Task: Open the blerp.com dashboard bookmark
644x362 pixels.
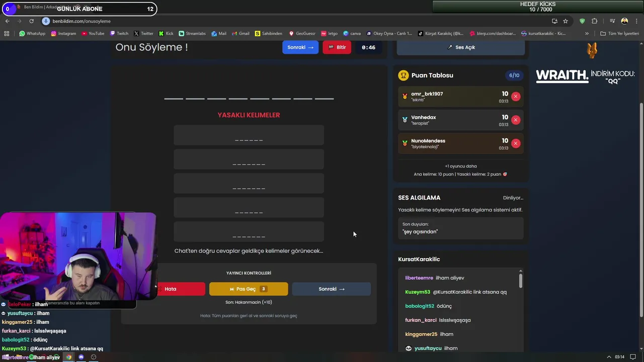Action: tap(493, 34)
